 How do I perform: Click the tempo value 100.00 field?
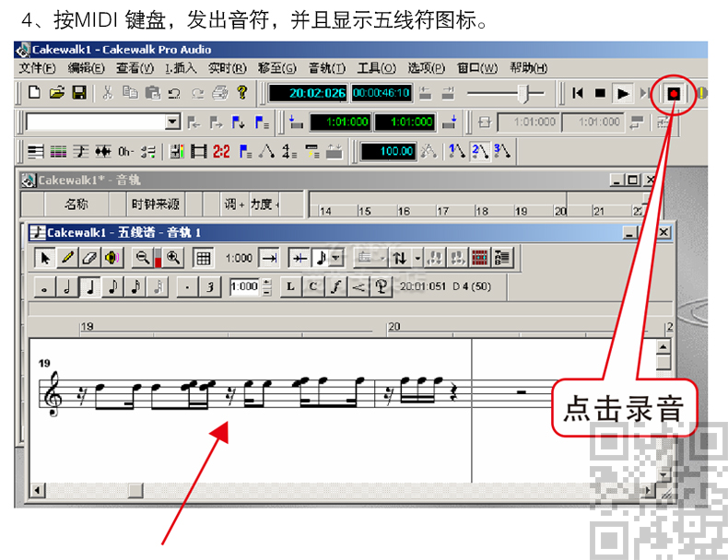pyautogui.click(x=389, y=152)
